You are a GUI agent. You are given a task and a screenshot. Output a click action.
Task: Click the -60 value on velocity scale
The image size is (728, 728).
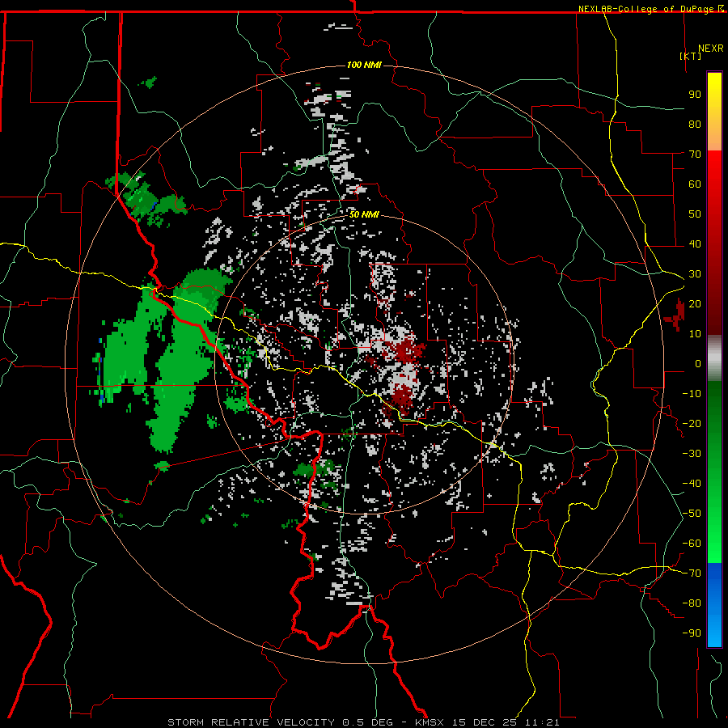692,544
